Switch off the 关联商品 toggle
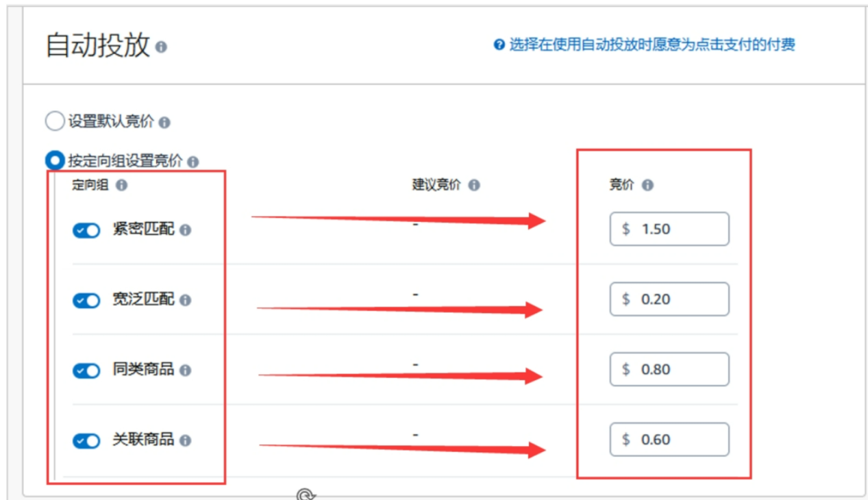Viewport: 868px width, 500px height. [86, 441]
